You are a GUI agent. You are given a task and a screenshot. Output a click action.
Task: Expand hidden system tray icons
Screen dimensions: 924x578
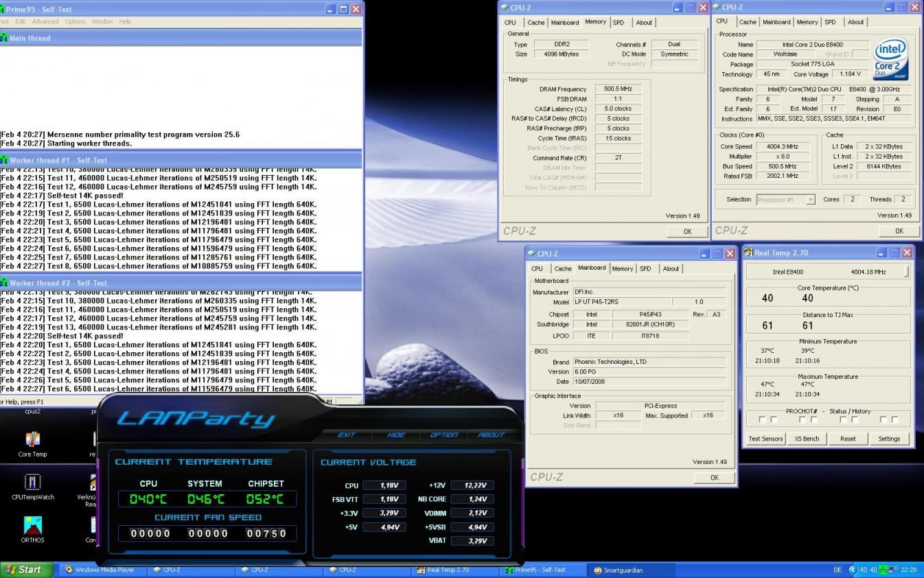pyautogui.click(x=853, y=570)
